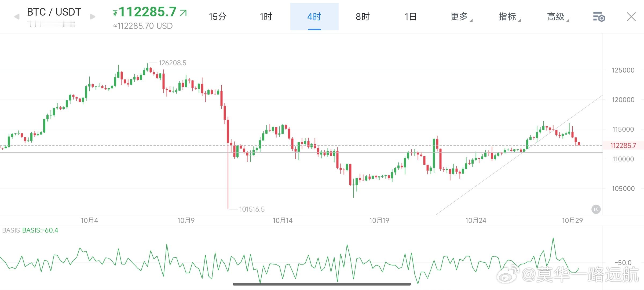644x290 pixels.
Task: Click the BTC / USDT pair name
Action: [54, 12]
